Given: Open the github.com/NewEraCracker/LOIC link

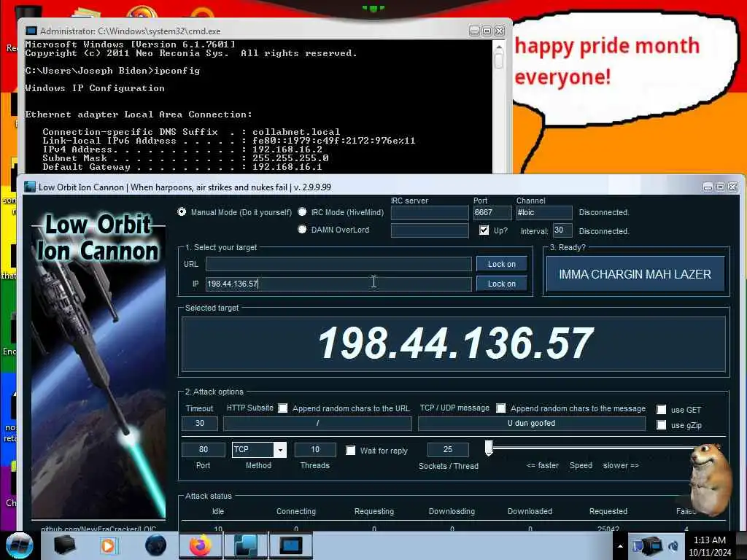Looking at the screenshot, I should 98,529.
